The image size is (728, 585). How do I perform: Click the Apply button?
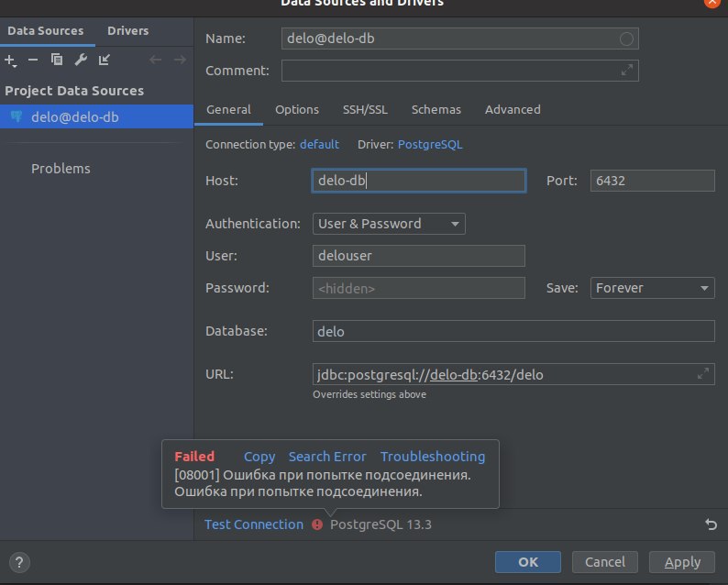pyautogui.click(x=682, y=562)
